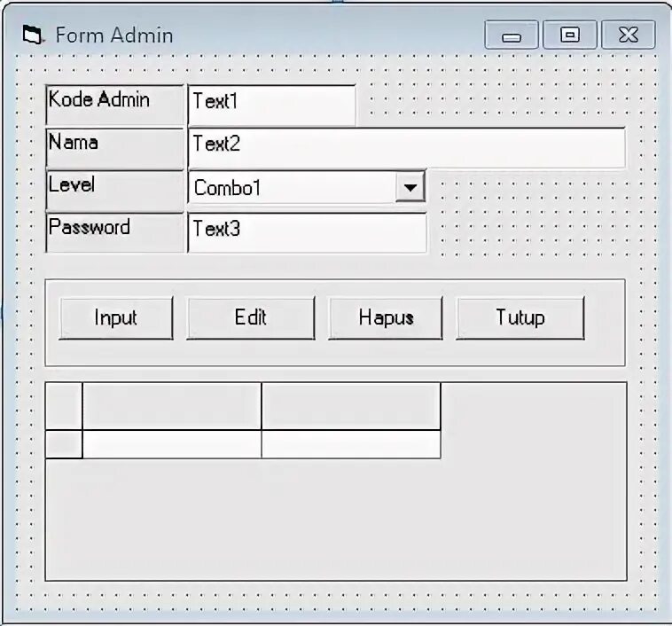Click the Form Admin title bar icon
672x626 pixels.
click(x=33, y=35)
